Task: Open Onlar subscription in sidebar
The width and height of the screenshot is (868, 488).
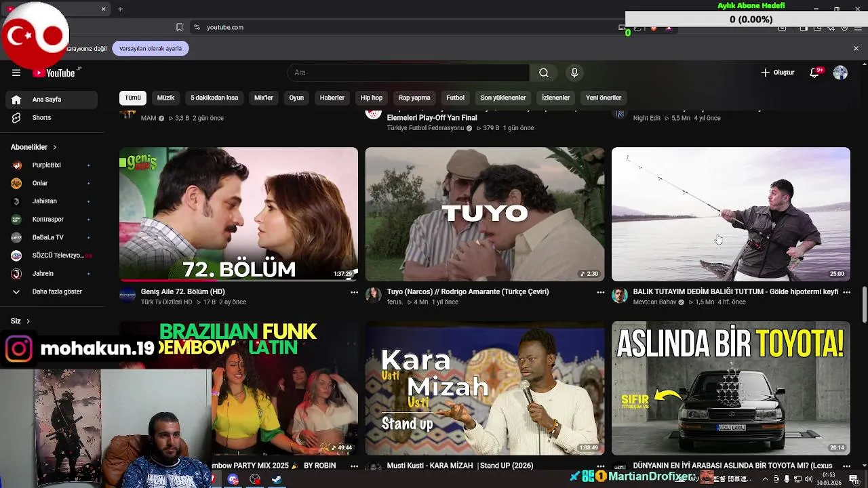Action: [52, 183]
